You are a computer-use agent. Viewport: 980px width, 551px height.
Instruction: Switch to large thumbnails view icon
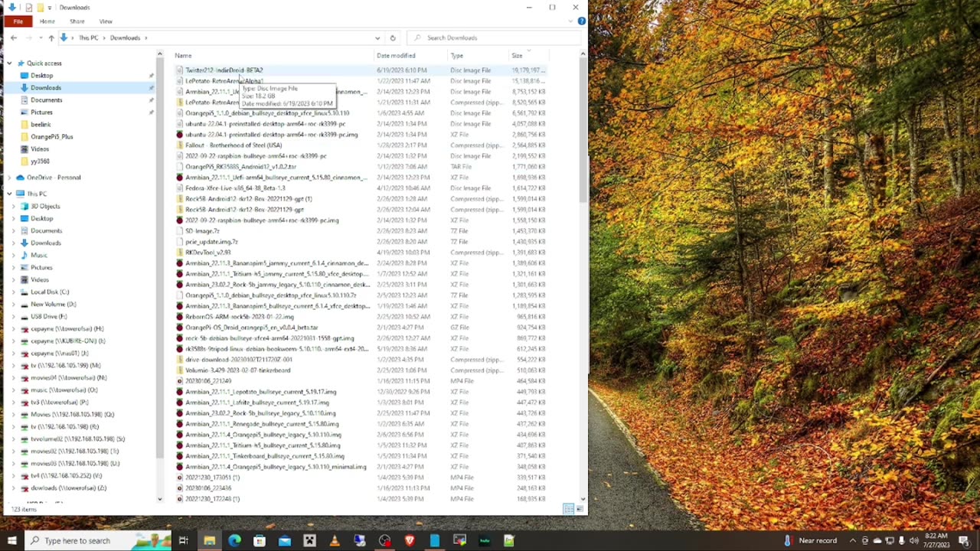[x=579, y=509]
